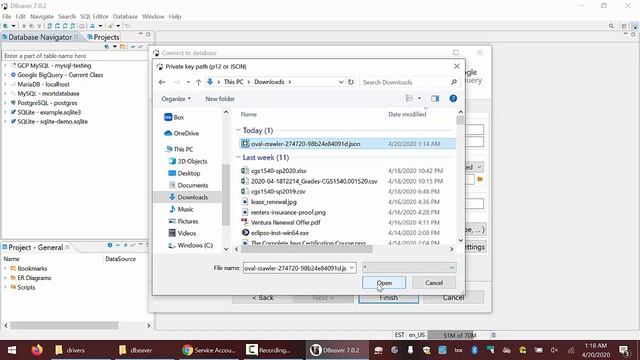Switch to the Projects tab
The height and width of the screenshot is (360, 640).
coord(103,37)
